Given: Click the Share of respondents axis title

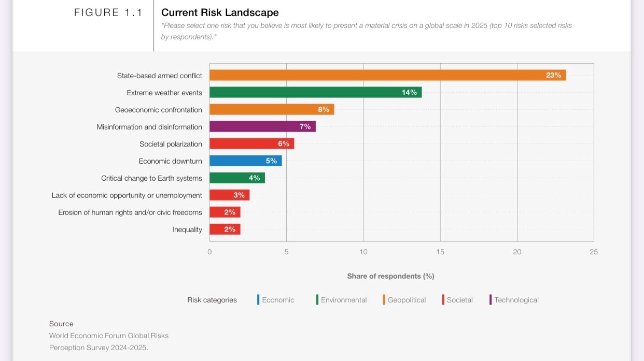Looking at the screenshot, I should pyautogui.click(x=390, y=276).
